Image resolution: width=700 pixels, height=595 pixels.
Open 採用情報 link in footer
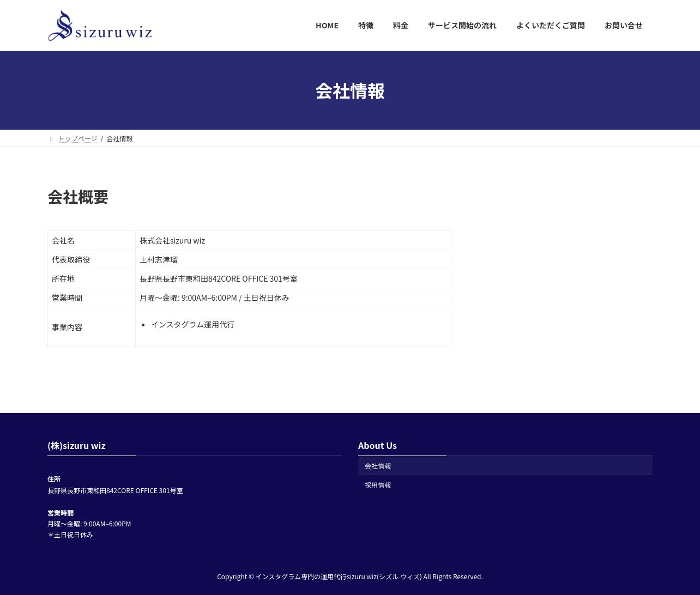pos(505,485)
